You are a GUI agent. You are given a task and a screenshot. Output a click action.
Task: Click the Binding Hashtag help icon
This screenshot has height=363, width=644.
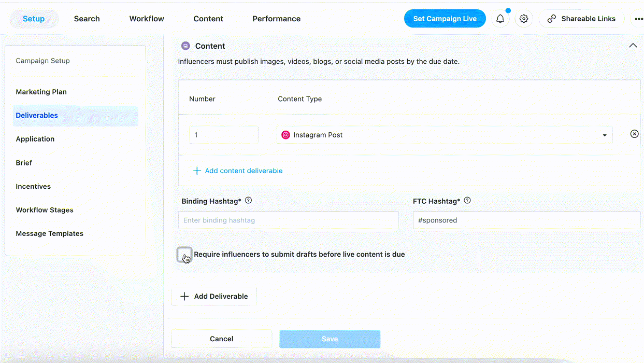(x=248, y=201)
